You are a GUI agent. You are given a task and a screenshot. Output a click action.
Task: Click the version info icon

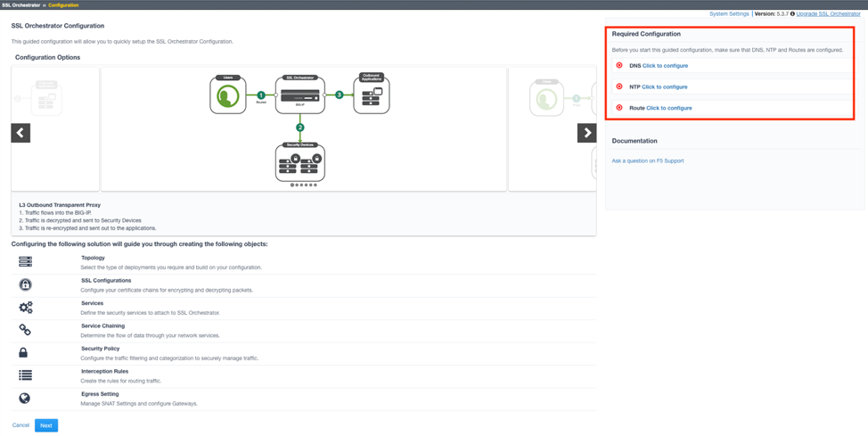coord(792,14)
